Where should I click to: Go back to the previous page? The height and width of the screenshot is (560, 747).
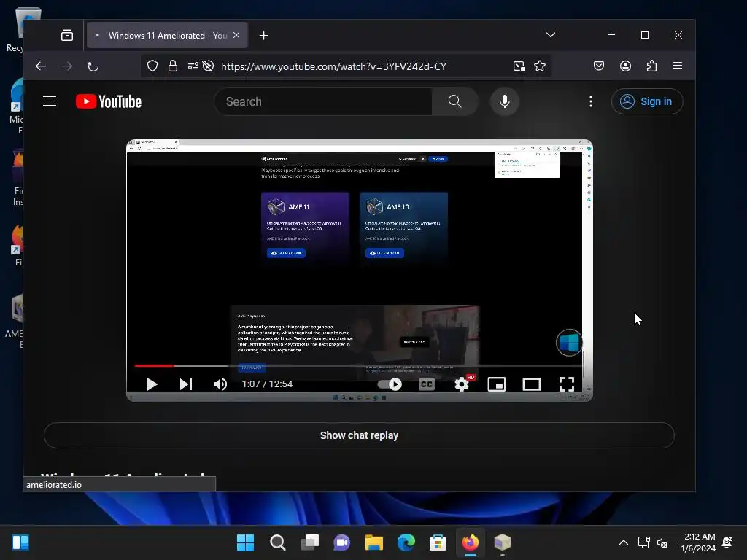point(41,66)
